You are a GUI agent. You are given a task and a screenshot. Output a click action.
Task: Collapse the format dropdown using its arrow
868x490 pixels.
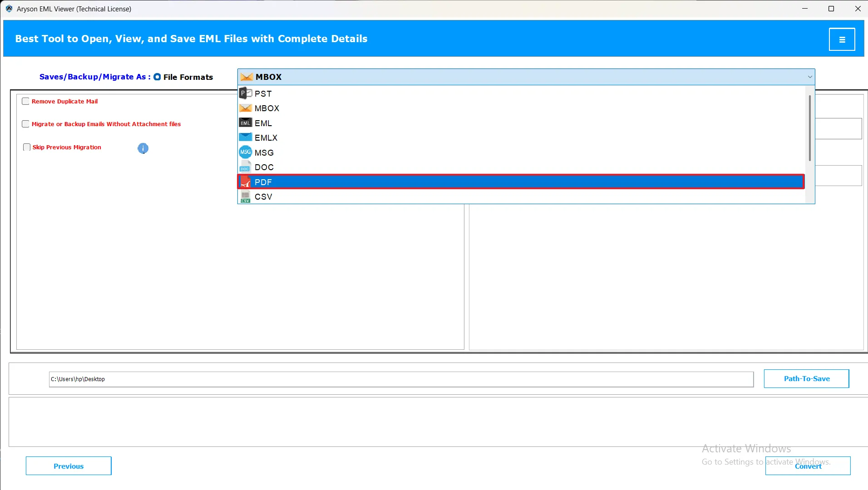809,77
